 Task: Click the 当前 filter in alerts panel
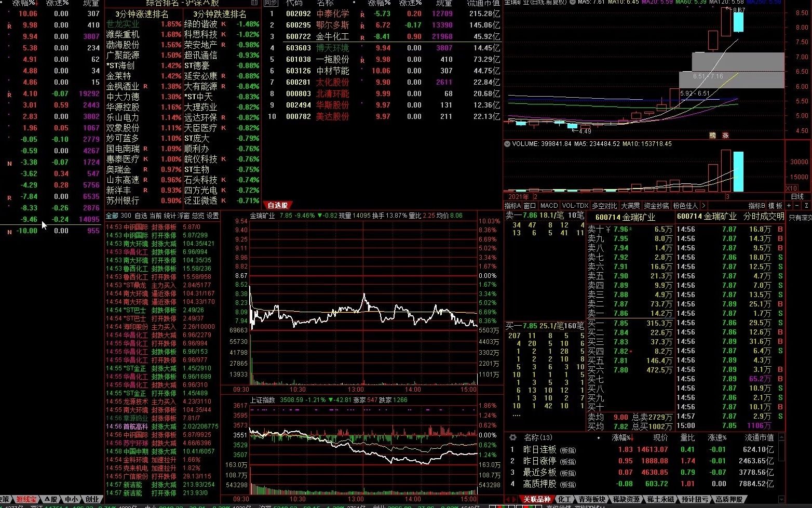coord(156,216)
